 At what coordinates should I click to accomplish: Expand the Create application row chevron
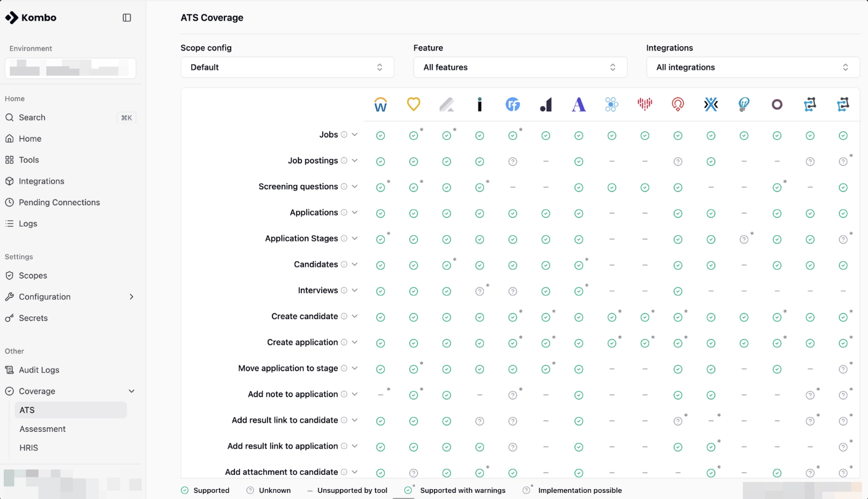click(x=354, y=343)
